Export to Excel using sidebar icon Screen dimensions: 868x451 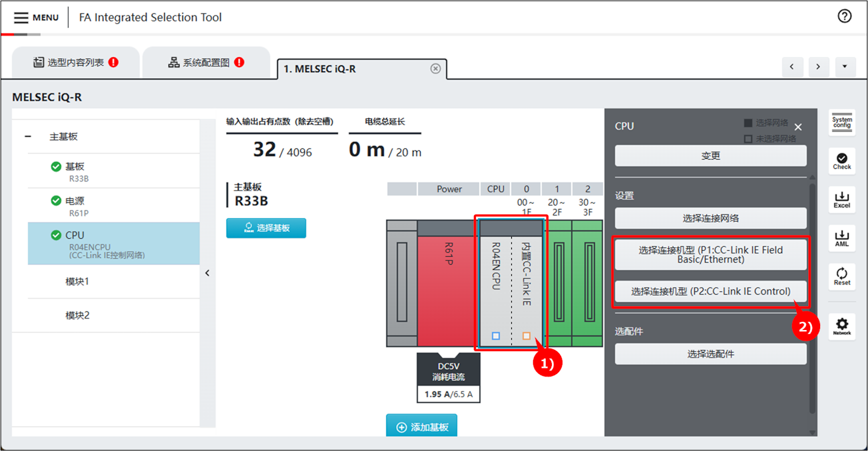pyautogui.click(x=841, y=199)
